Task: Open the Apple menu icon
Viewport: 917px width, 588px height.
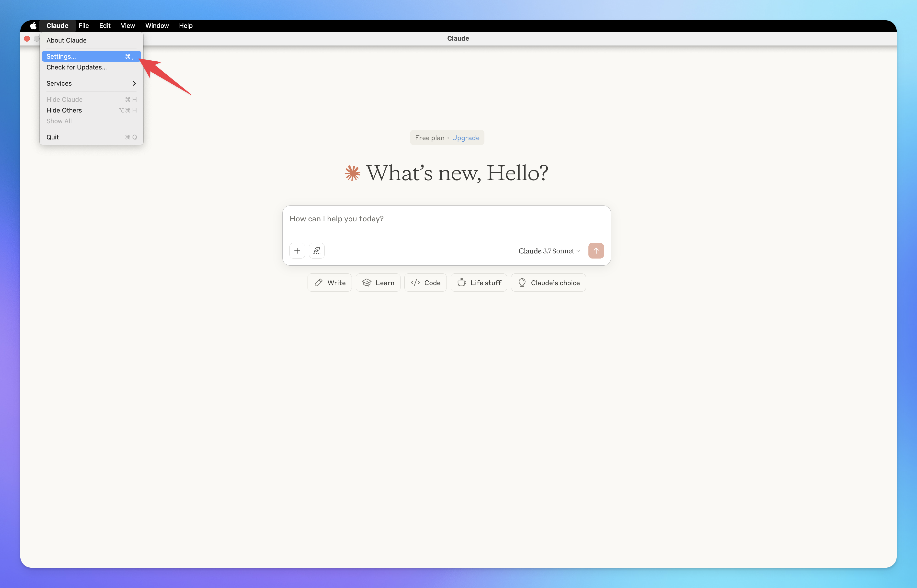Action: (33, 26)
